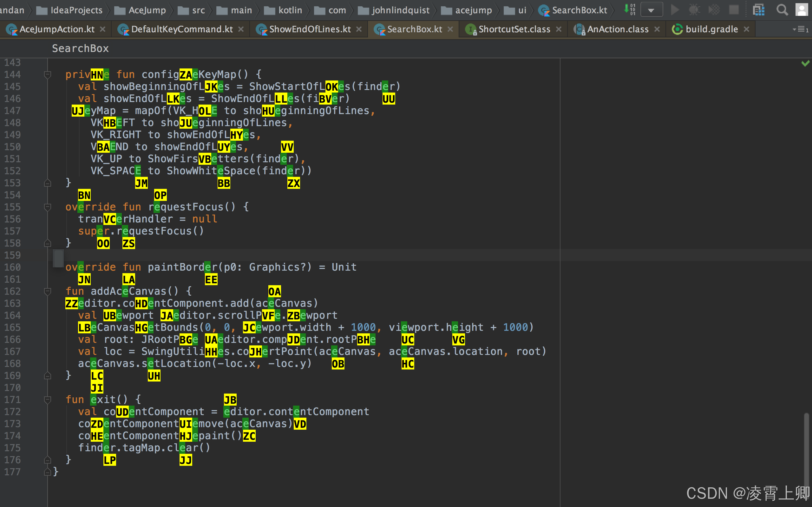Collapse the configureKeyMap function fold marker
The height and width of the screenshot is (507, 812).
(x=48, y=74)
